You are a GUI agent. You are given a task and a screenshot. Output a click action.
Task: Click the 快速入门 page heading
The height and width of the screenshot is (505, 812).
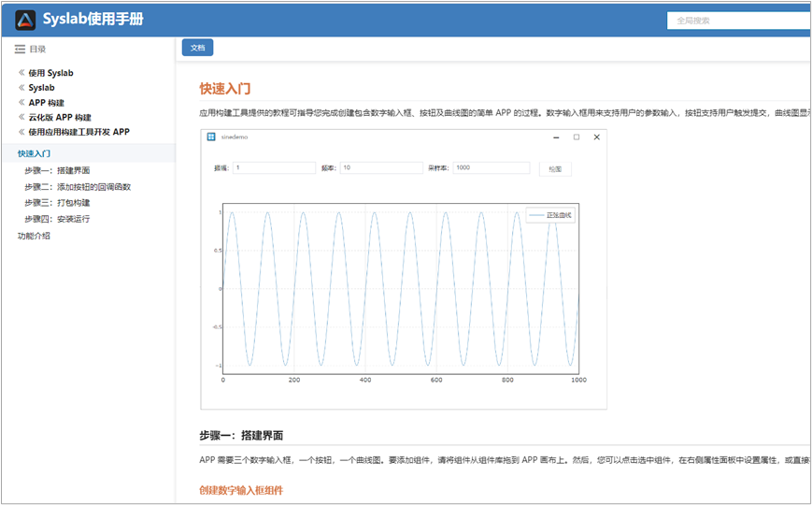click(x=225, y=89)
